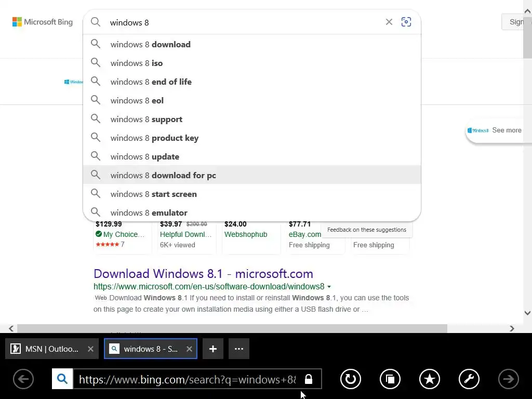This screenshot has height=399, width=532.
Task: Click Feedback on these suggestions
Action: coord(366,230)
